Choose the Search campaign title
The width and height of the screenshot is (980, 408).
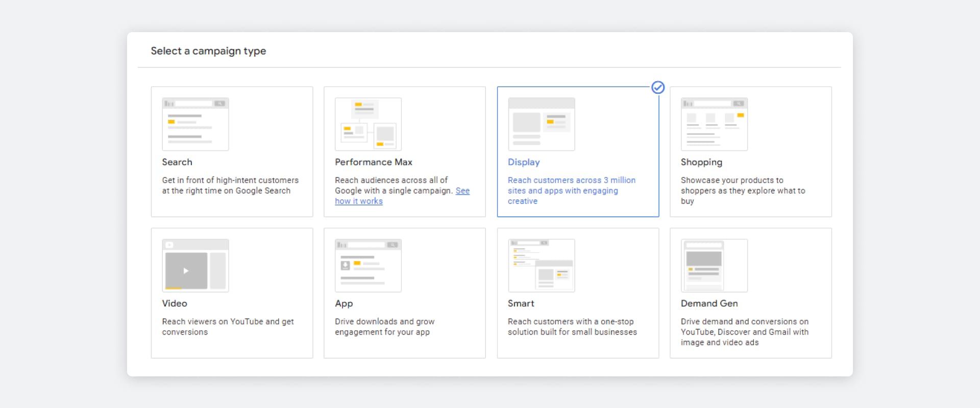(177, 162)
